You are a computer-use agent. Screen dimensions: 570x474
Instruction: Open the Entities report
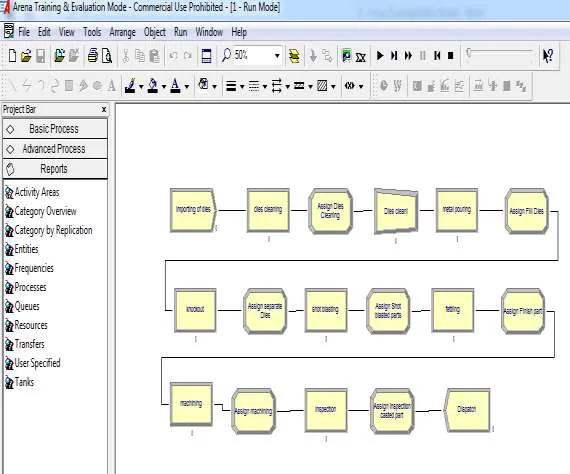(26, 249)
